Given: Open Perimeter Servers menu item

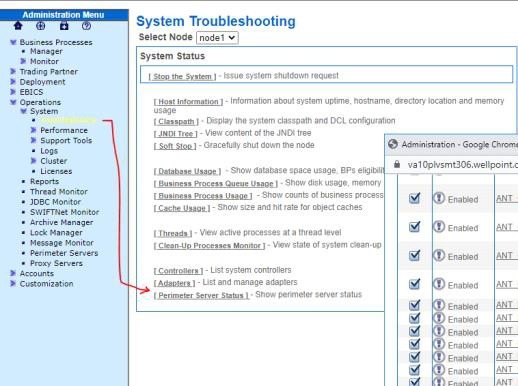Looking at the screenshot, I should 64,253.
